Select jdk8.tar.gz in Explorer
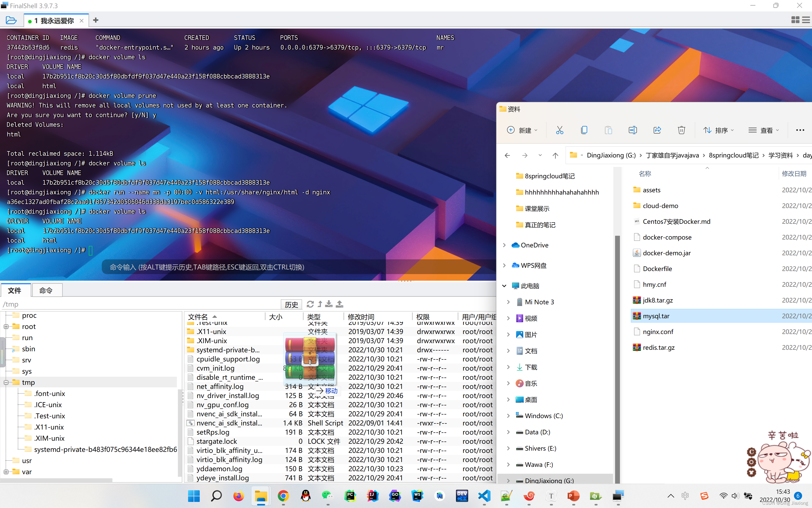 click(721, 300)
